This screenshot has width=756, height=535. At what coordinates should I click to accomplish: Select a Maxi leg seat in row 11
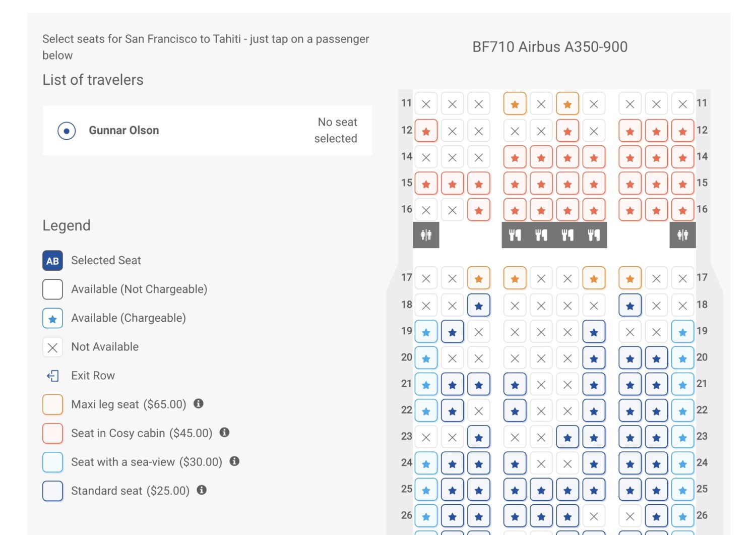click(x=515, y=104)
